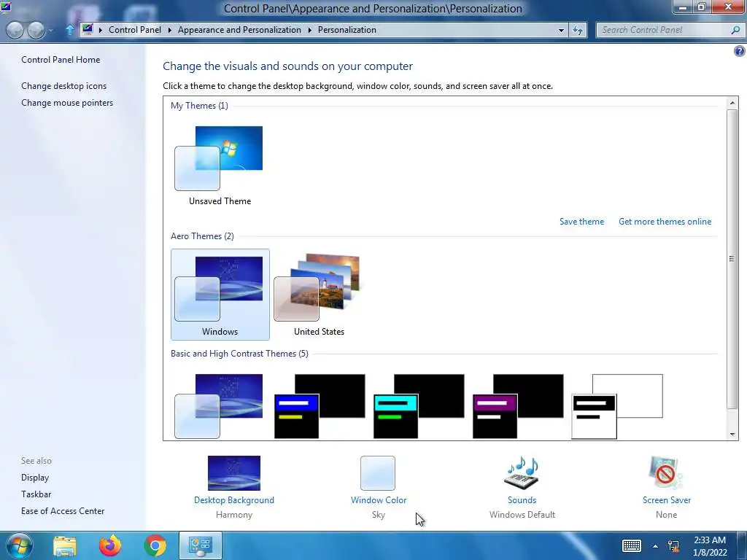Launch Firefox from taskbar
Image resolution: width=747 pixels, height=560 pixels.
(110, 545)
